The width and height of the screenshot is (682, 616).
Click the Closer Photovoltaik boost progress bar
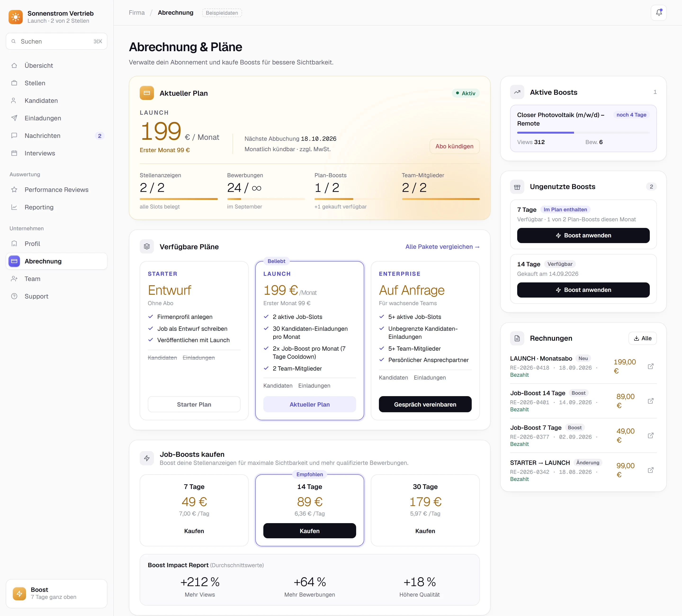[583, 133]
